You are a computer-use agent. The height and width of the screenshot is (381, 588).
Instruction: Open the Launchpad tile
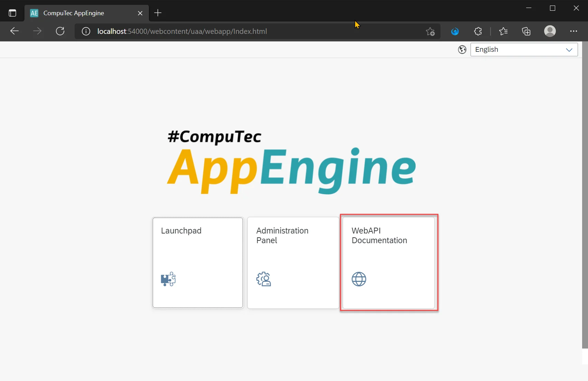click(x=198, y=263)
